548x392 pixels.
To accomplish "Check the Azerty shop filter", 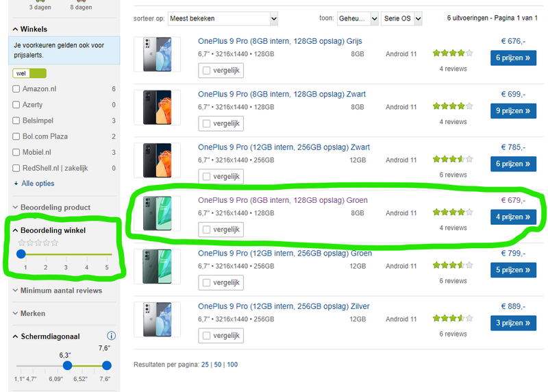I will (x=16, y=105).
